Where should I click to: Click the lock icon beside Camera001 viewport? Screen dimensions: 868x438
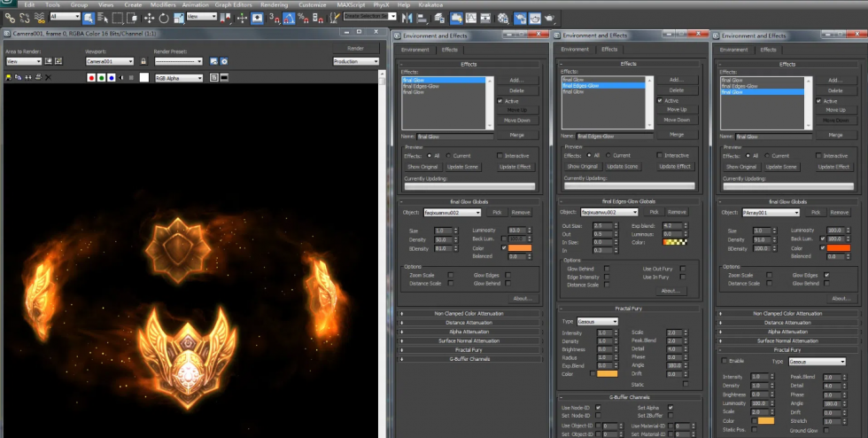pos(143,61)
